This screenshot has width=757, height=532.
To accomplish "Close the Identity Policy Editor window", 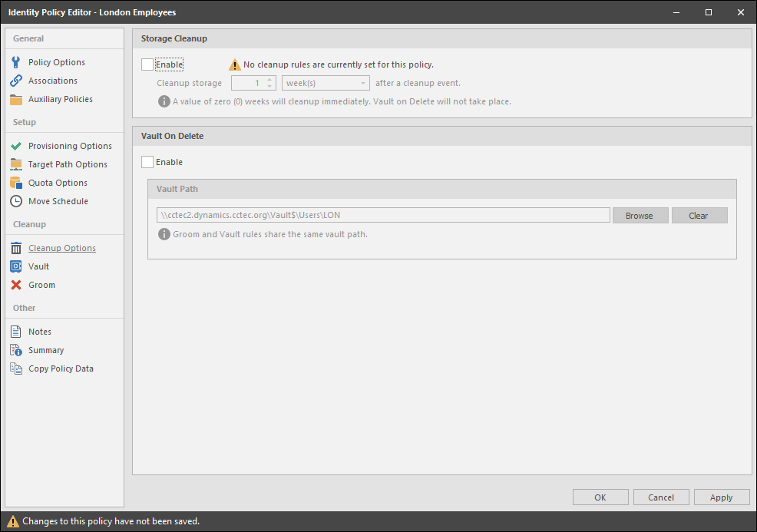I will point(741,12).
